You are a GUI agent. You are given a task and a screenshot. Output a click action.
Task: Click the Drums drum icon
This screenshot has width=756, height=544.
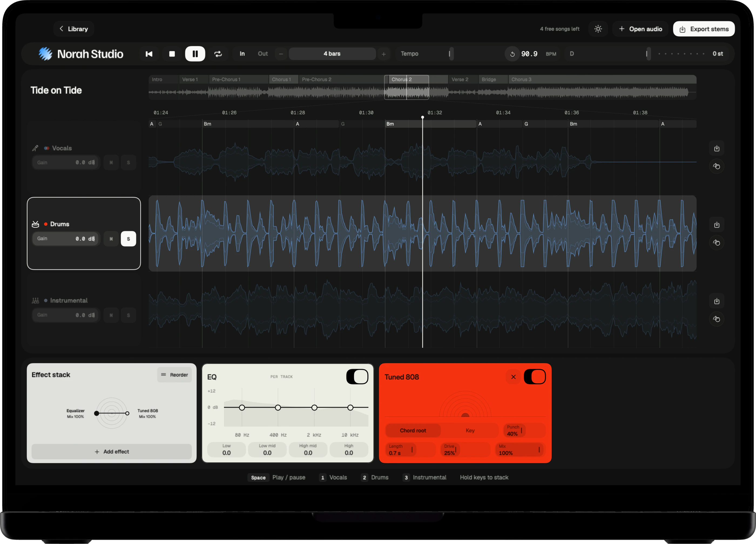tap(35, 224)
